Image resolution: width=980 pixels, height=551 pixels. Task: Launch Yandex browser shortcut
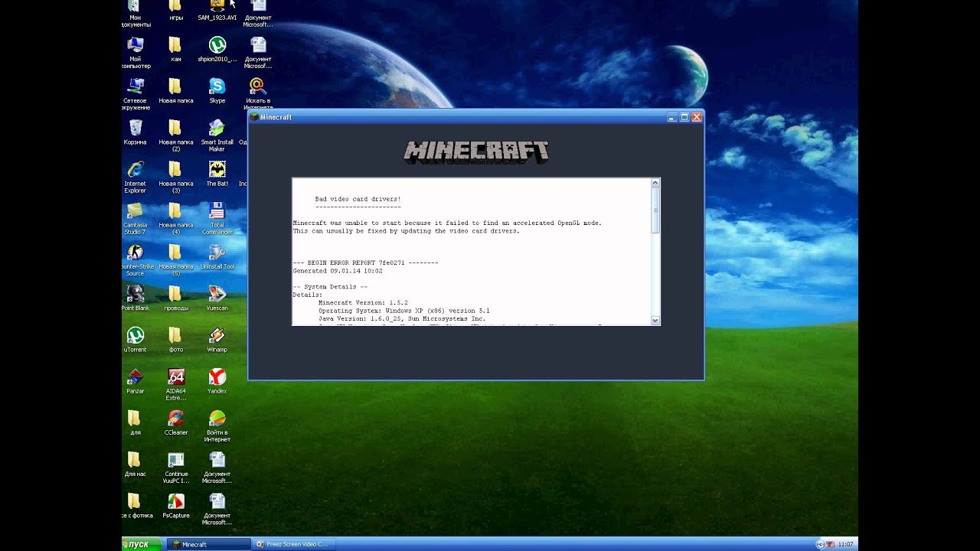(x=217, y=381)
